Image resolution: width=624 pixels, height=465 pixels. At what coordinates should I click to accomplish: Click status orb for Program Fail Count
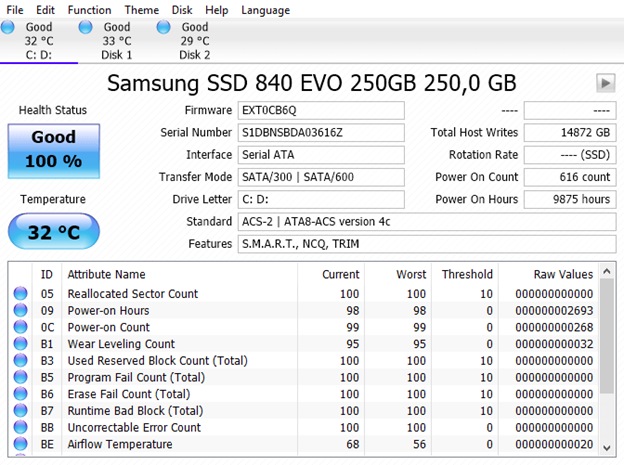(20, 377)
